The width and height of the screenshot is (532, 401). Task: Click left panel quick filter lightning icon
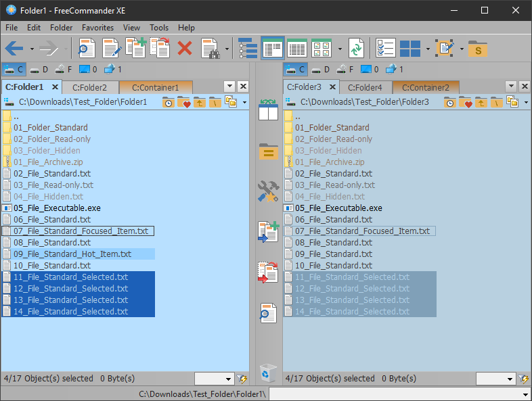(x=242, y=379)
